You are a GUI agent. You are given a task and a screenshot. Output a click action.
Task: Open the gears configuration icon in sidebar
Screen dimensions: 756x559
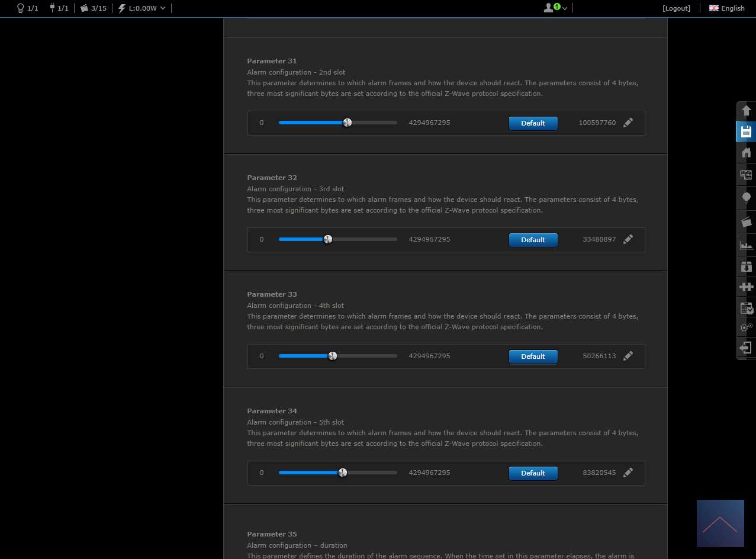coord(746,327)
